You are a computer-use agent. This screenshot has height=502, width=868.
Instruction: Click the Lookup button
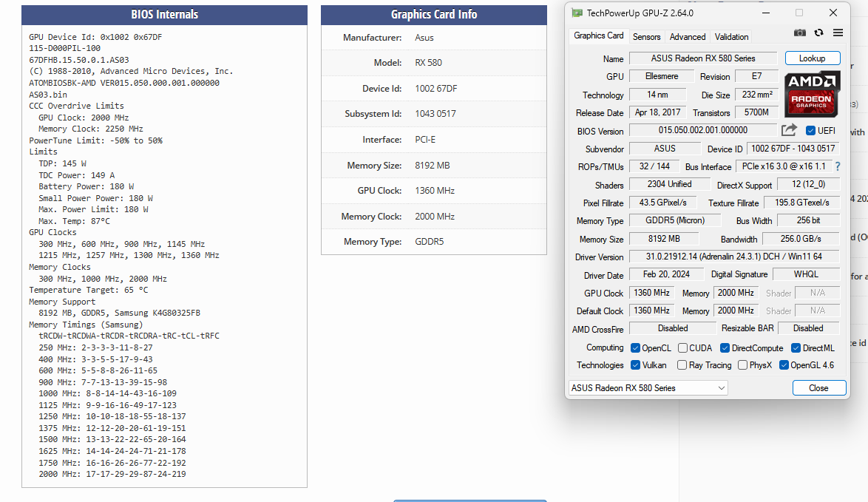tap(812, 58)
